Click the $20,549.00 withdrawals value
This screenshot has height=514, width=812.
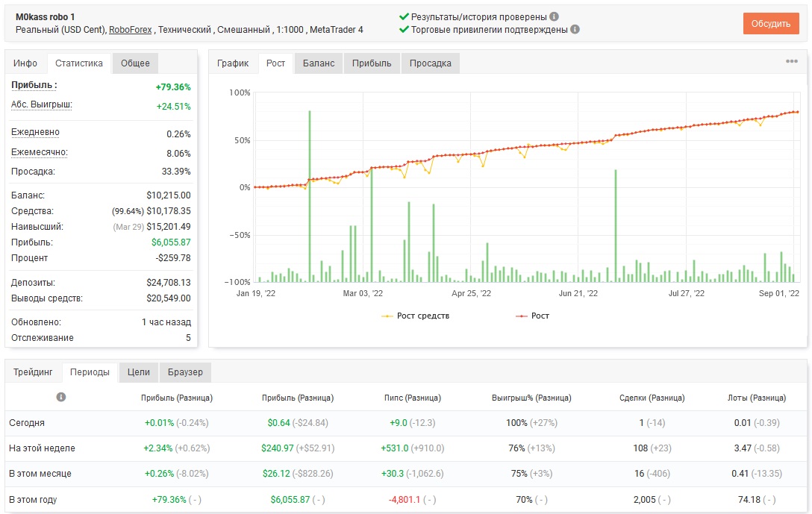(x=169, y=298)
